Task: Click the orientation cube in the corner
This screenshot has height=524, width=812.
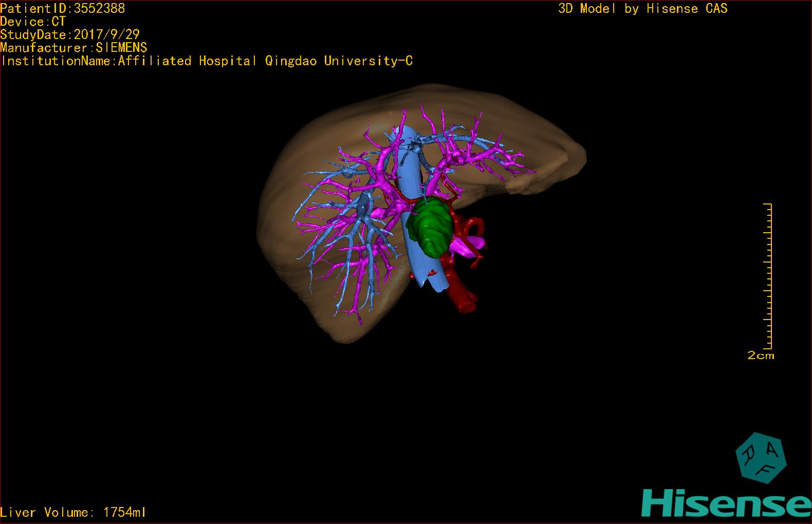Action: tap(761, 458)
